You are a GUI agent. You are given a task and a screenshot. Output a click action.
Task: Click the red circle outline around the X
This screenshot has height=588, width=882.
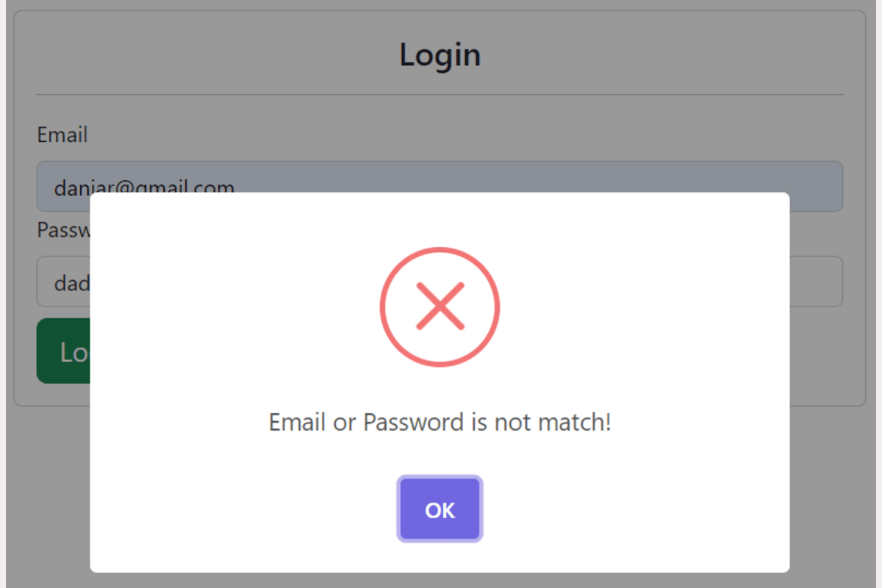tap(382, 306)
